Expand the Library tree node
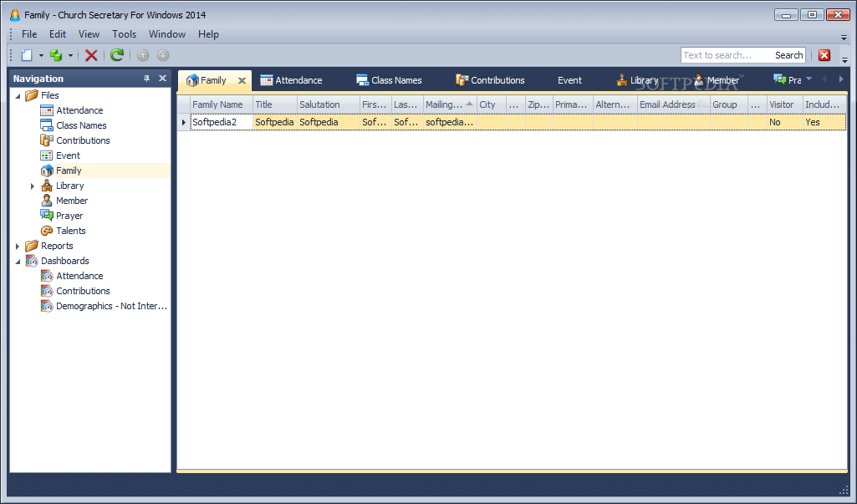 click(33, 186)
